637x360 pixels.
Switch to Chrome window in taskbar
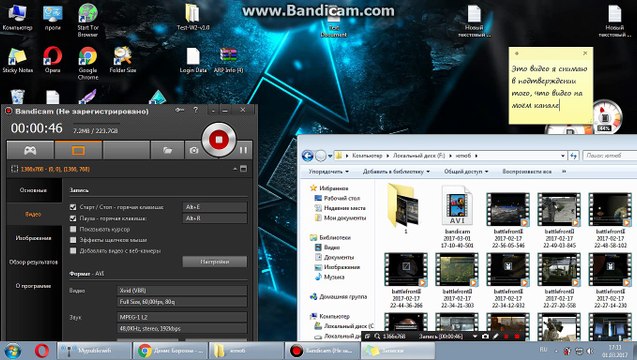(x=170, y=350)
